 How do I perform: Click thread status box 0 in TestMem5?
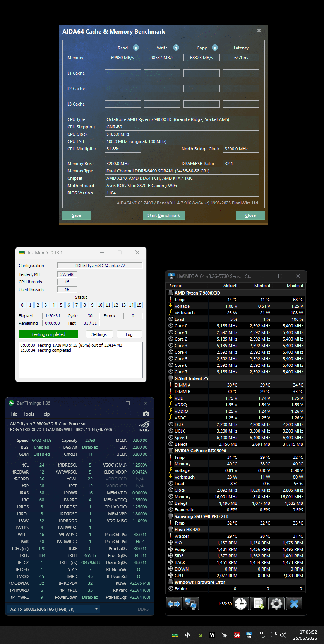click(22, 305)
